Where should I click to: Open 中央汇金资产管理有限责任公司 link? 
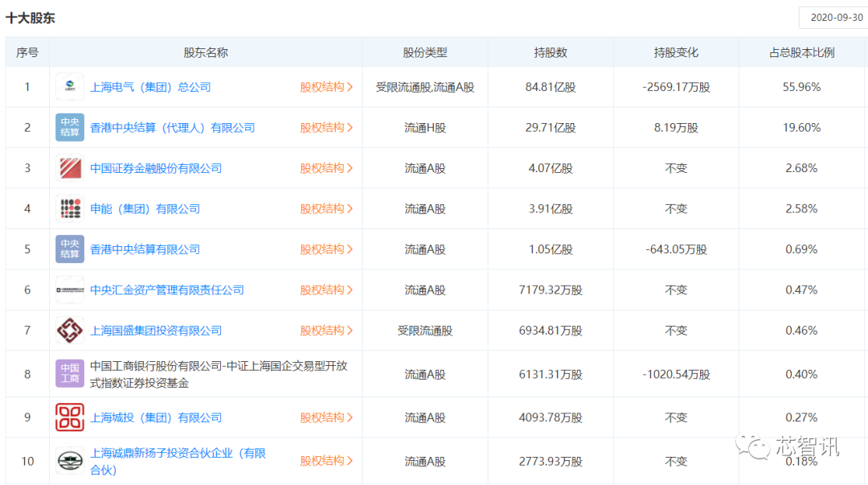pyautogui.click(x=166, y=290)
